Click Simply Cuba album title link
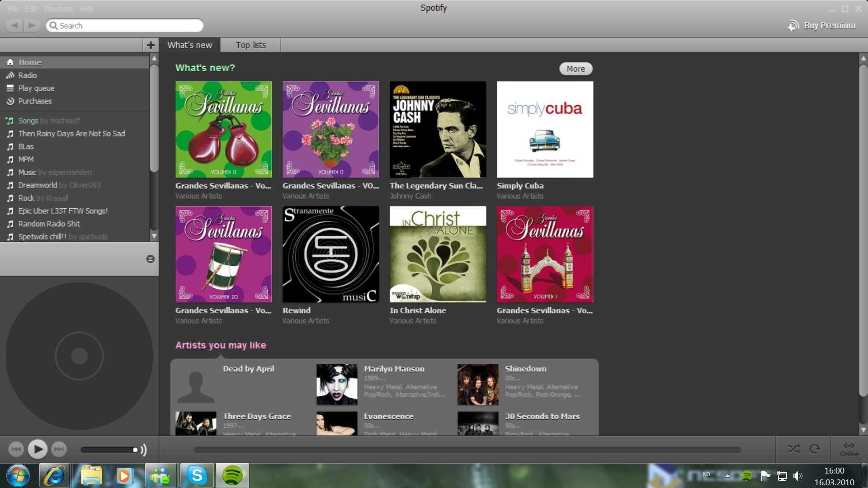The image size is (868, 488). (x=520, y=186)
